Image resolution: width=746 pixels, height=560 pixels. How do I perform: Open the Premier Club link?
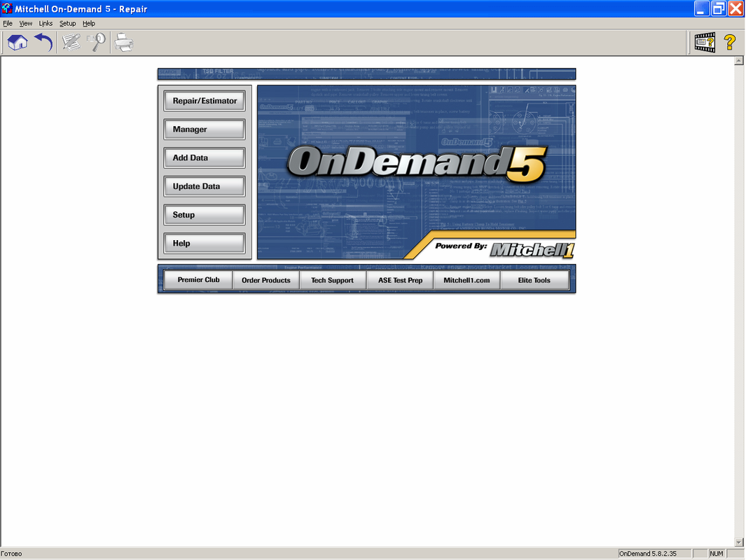tap(198, 280)
